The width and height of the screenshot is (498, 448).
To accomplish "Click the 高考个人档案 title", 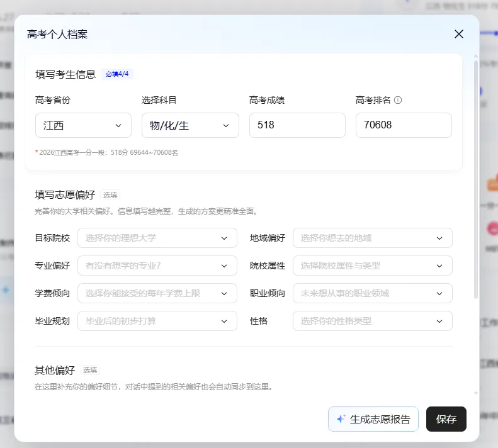I will (x=57, y=34).
